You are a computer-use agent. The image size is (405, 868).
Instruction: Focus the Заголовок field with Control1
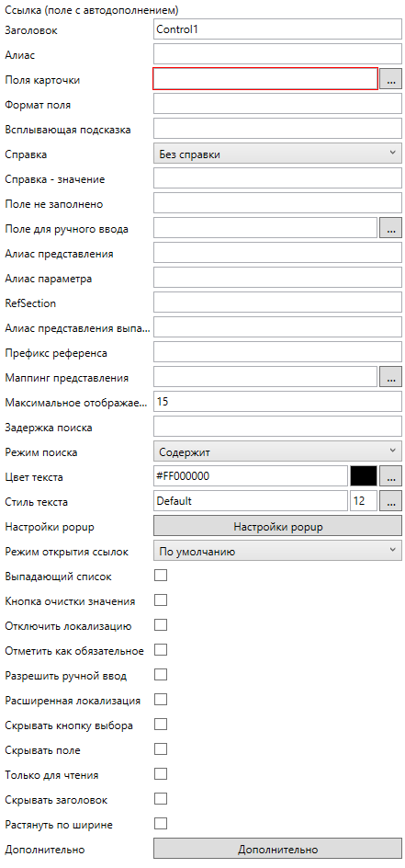[277, 30]
